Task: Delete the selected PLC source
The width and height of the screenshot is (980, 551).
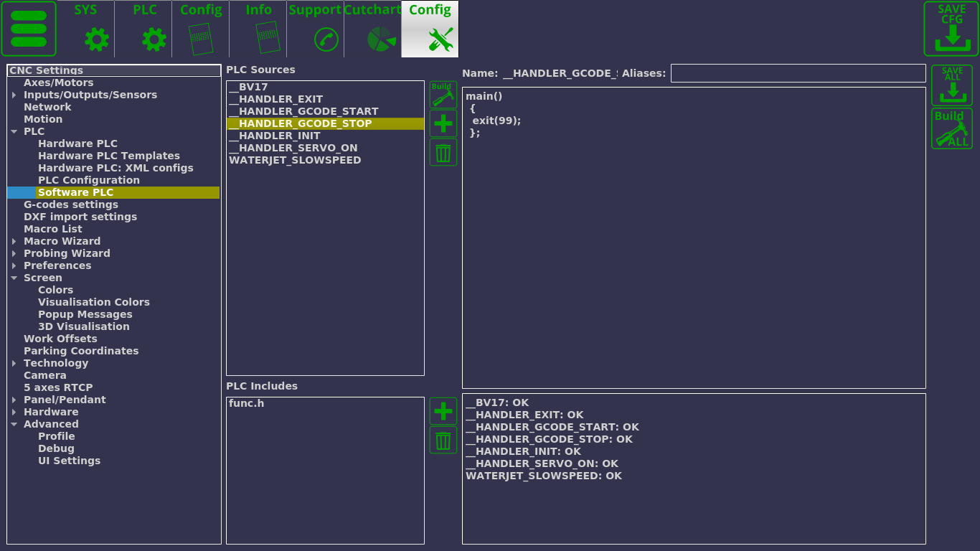Action: coord(443,152)
